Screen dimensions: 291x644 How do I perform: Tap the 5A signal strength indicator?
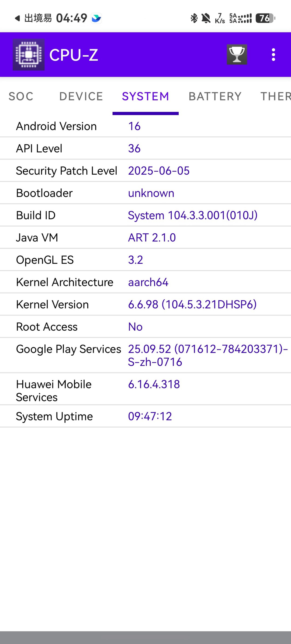240,18
